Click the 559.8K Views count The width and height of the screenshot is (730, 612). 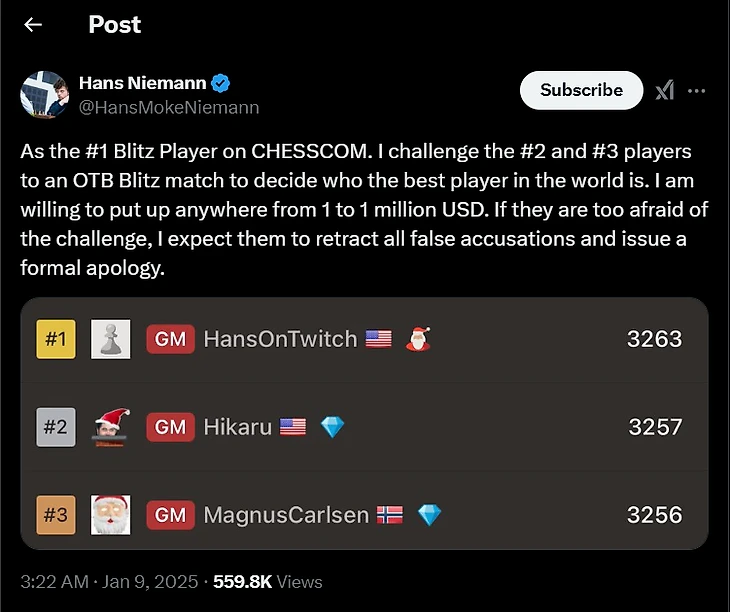click(267, 581)
